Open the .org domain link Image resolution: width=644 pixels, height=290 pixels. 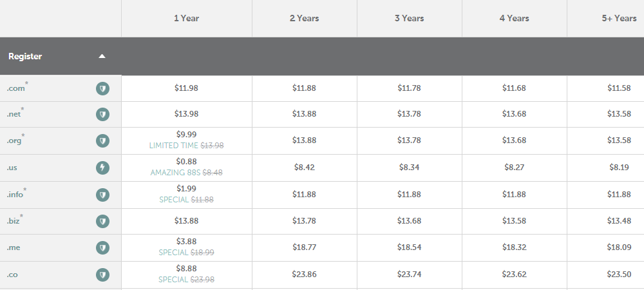point(14,141)
